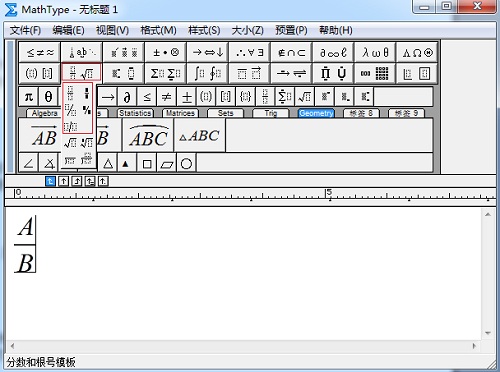Insert the θ symbol from small bar
This screenshot has width=500, height=372.
tap(48, 97)
